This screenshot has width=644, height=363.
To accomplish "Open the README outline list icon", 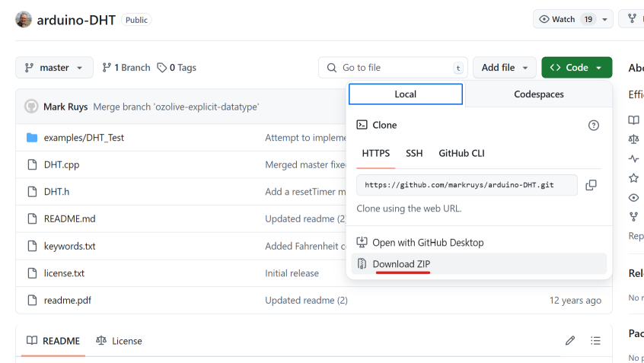I will click(x=595, y=341).
